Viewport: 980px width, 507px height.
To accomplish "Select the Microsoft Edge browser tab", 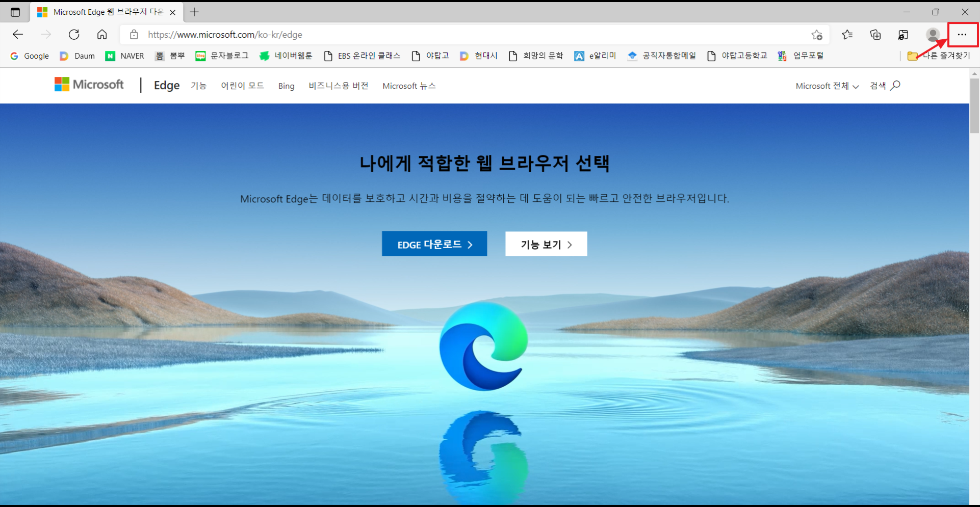I will click(107, 12).
